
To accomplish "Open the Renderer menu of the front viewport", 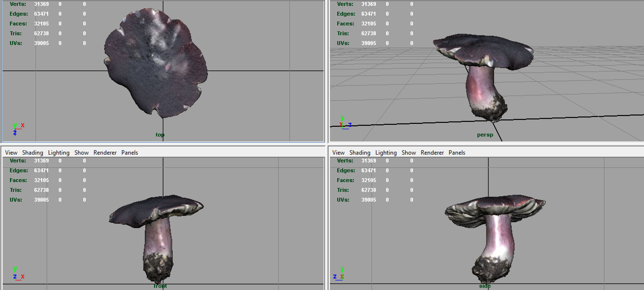I will click(105, 152).
